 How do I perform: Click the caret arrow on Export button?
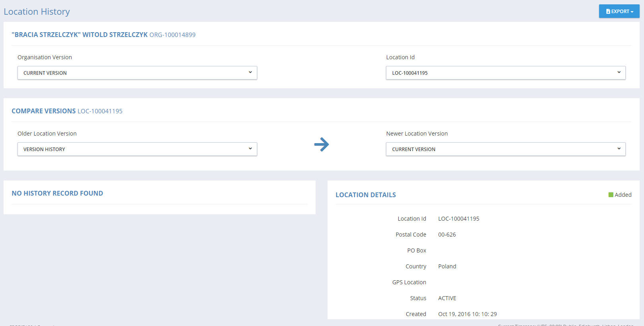[x=632, y=12]
